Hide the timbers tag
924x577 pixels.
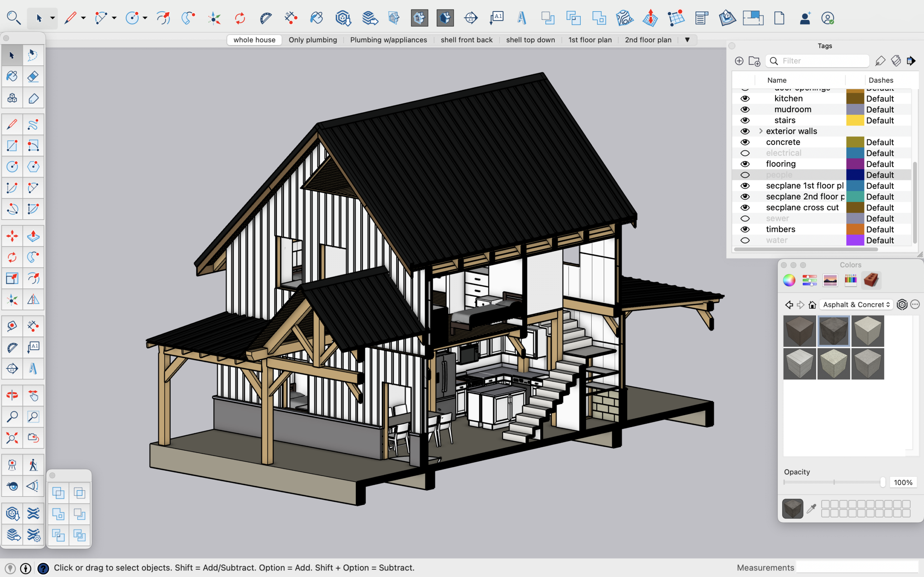click(x=745, y=229)
